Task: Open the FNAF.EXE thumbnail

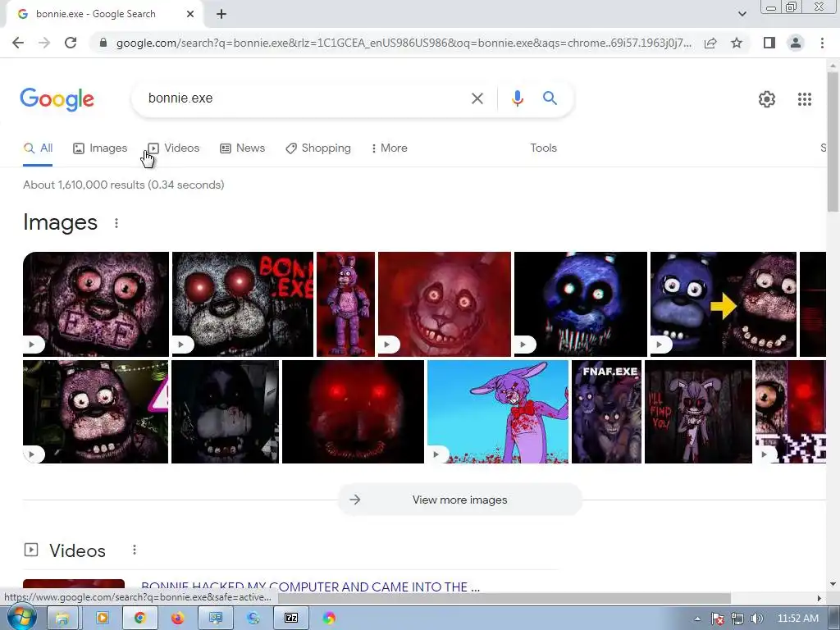Action: click(x=606, y=412)
